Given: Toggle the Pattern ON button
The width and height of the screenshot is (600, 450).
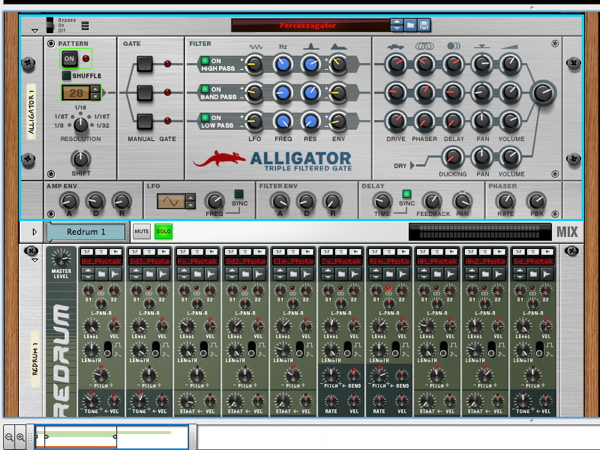Looking at the screenshot, I should [x=69, y=59].
